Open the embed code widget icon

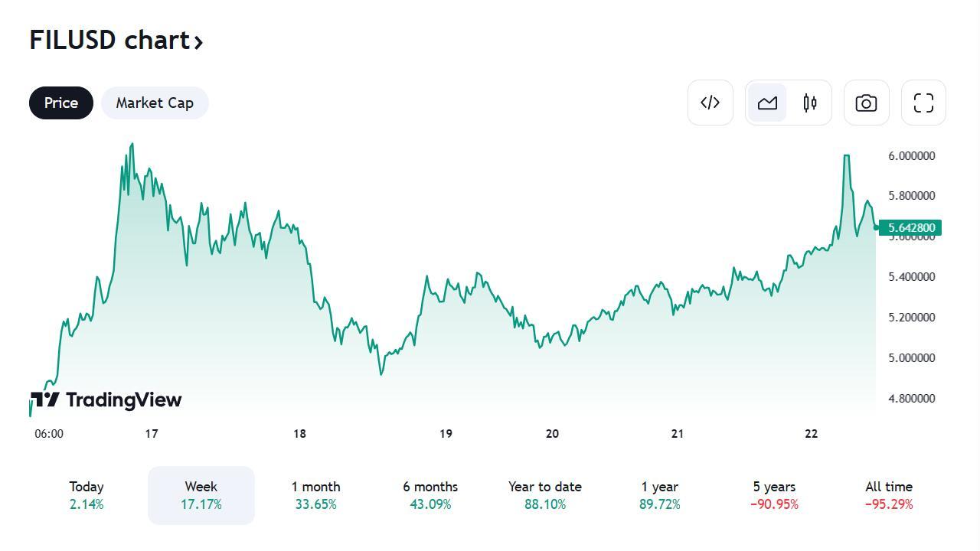click(710, 103)
